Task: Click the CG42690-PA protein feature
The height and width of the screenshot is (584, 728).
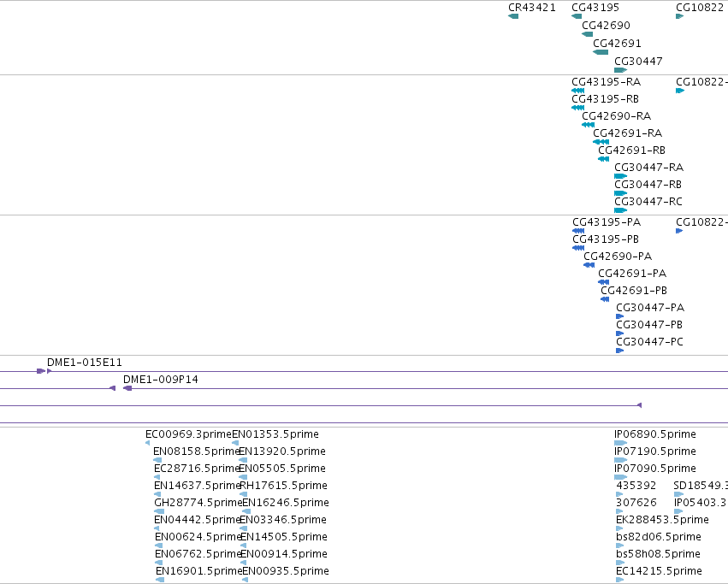Action: (x=589, y=265)
